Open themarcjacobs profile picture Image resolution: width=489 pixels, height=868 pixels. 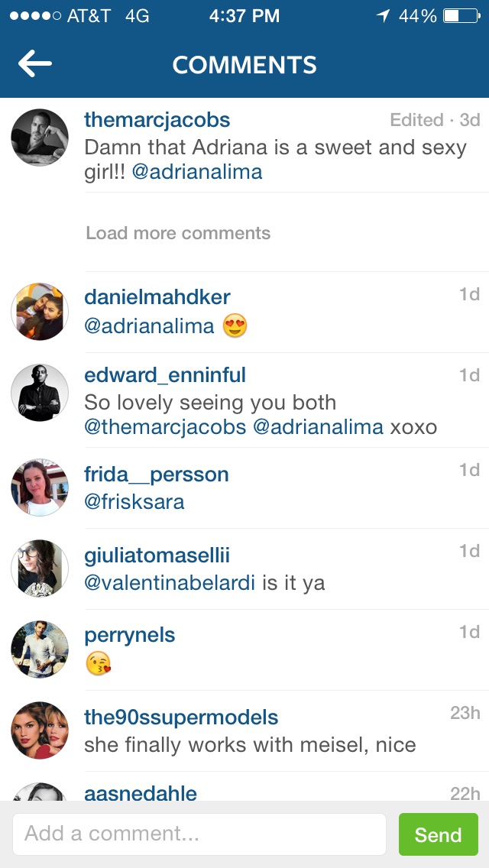click(x=40, y=138)
